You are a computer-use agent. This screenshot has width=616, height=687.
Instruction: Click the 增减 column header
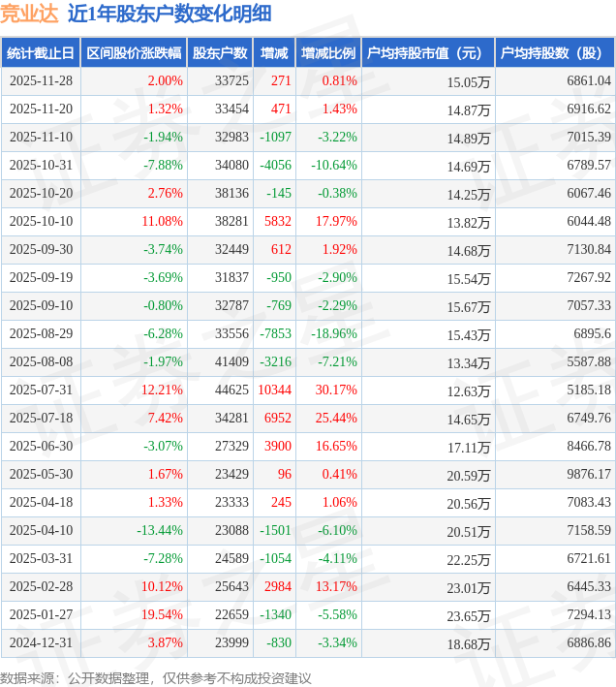point(274,53)
